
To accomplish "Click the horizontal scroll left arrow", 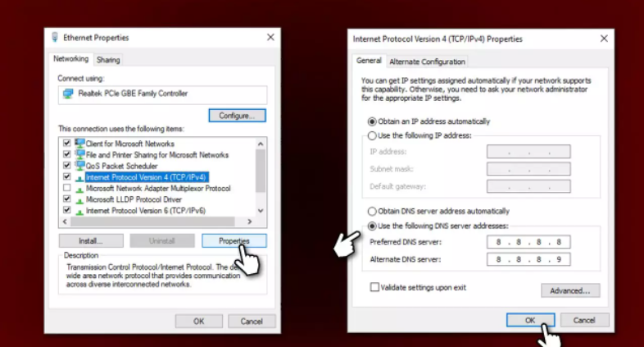I will (x=65, y=221).
